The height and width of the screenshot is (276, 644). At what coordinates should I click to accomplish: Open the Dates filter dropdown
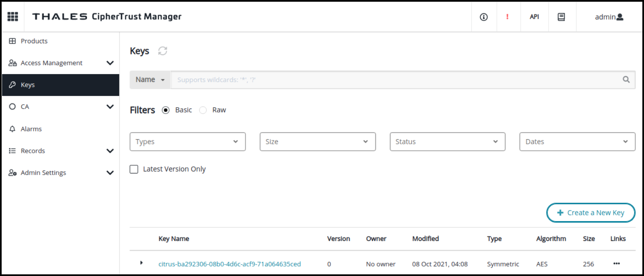577,141
